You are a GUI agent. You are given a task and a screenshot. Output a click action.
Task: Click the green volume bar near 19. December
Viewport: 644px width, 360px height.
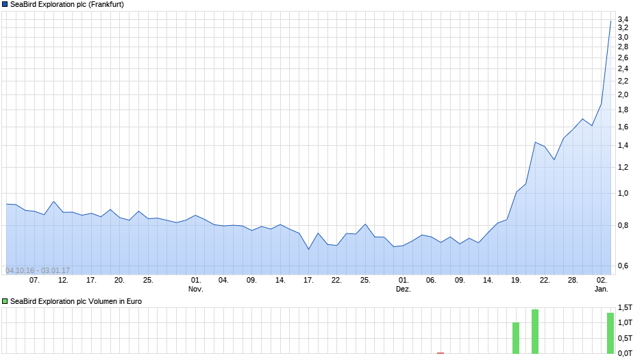[x=516, y=338]
